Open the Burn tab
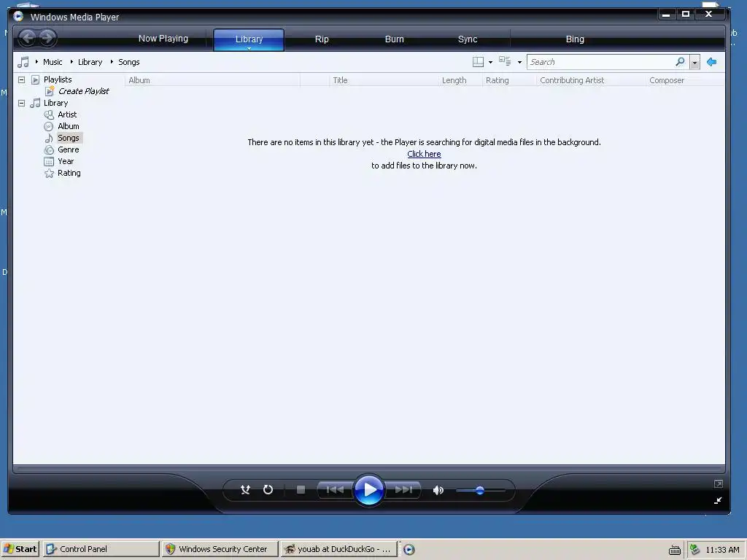 tap(394, 39)
